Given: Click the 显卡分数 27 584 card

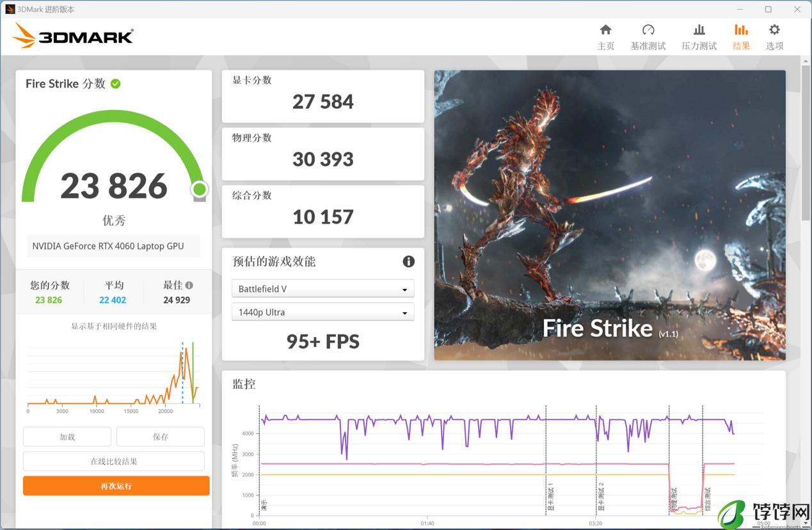Looking at the screenshot, I should click(x=322, y=96).
